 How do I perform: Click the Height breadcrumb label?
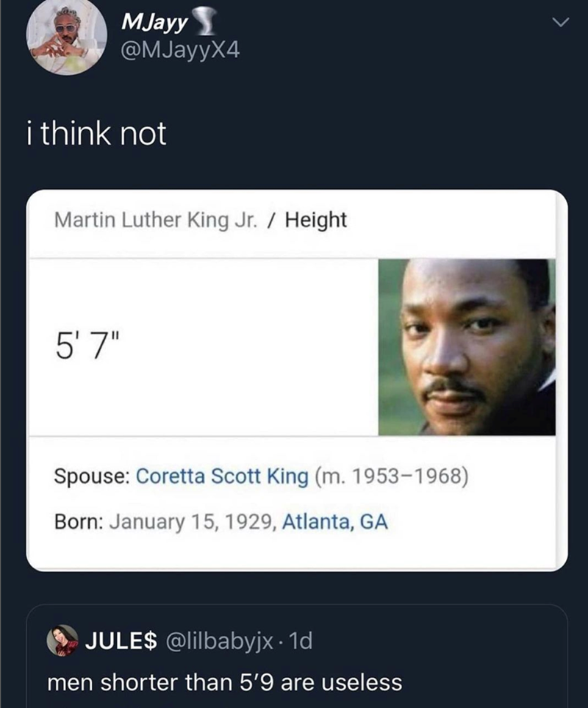(x=316, y=220)
